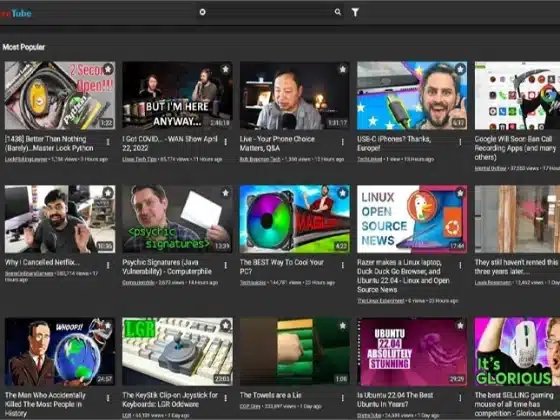Expand options menu for Razer makes a Linux laptop
Image resolution: width=560 pixels, height=420 pixels.
click(460, 265)
